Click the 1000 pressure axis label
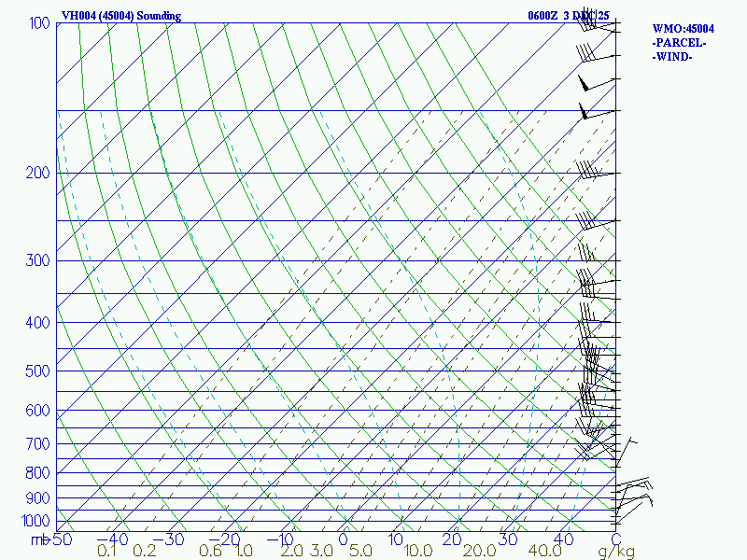This screenshot has height=560, width=747. pos(35,521)
